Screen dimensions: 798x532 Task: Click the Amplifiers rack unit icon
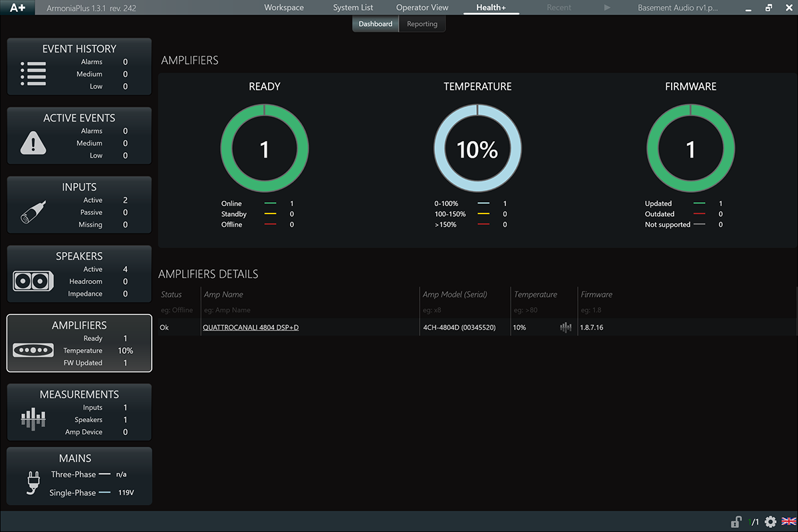click(x=33, y=350)
